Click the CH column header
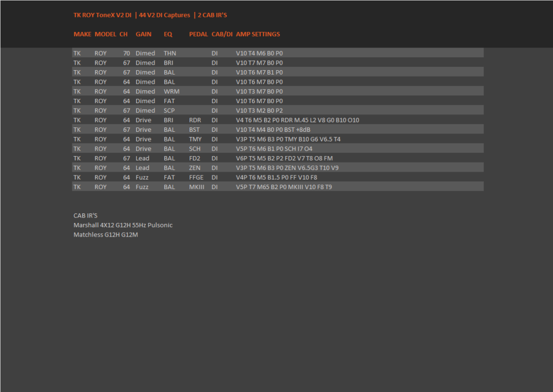Screen dimensions: 553x392 point(124,34)
